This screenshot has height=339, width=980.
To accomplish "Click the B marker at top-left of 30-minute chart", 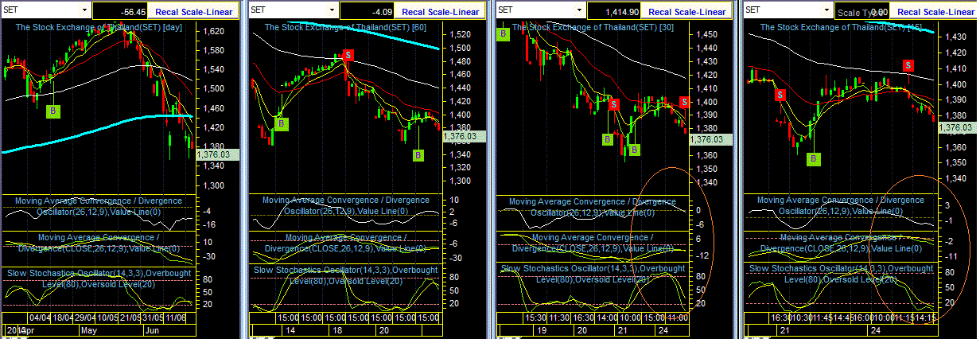I will point(503,33).
